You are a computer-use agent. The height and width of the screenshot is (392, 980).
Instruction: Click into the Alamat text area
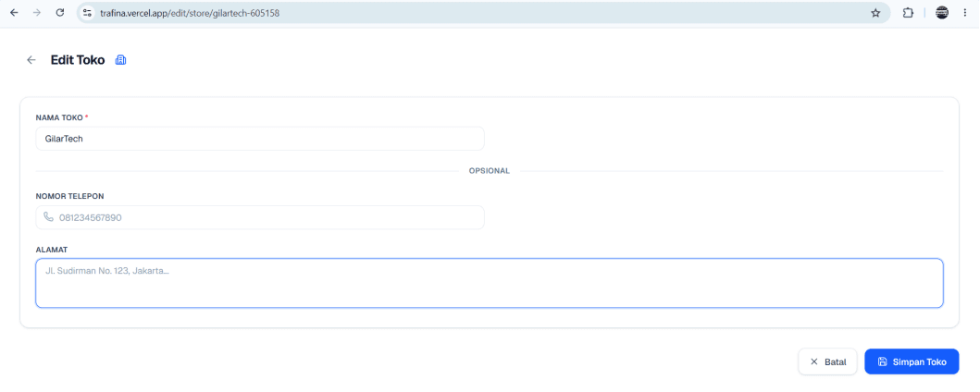point(490,283)
